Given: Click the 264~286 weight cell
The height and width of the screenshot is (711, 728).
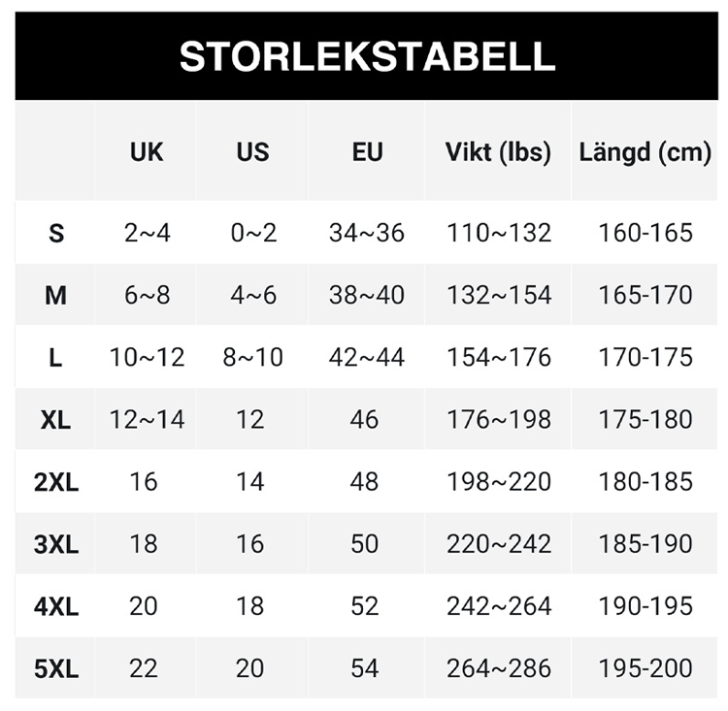Looking at the screenshot, I should pyautogui.click(x=498, y=667).
